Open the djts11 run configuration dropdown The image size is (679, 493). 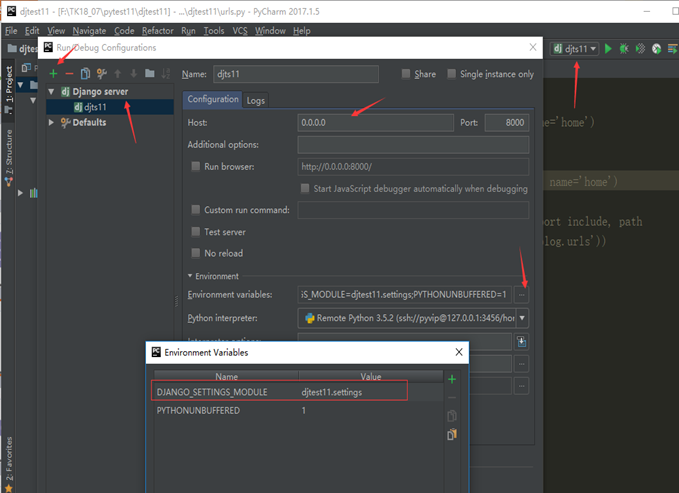575,49
